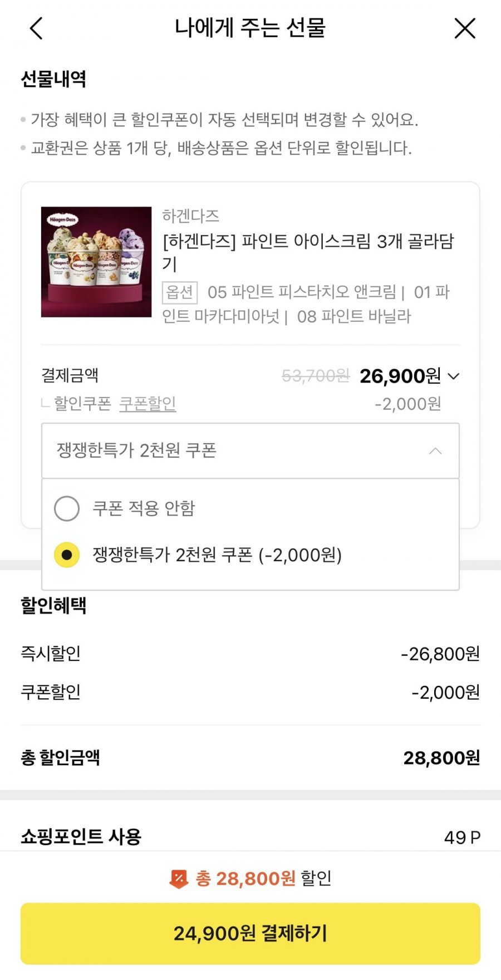Image resolution: width=501 pixels, height=980 pixels.
Task: Tap the 총 할인금액 28,800원 amount
Action: [x=441, y=758]
